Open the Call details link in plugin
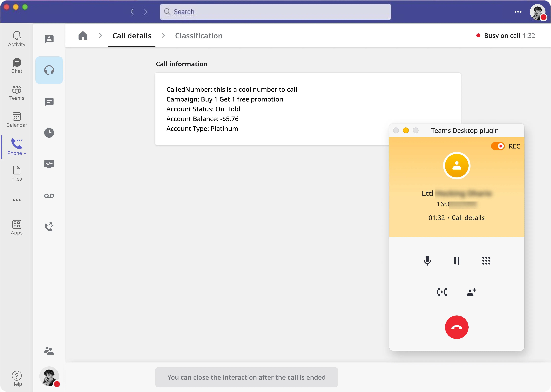Screen dimensions: 551x392 (x=468, y=218)
